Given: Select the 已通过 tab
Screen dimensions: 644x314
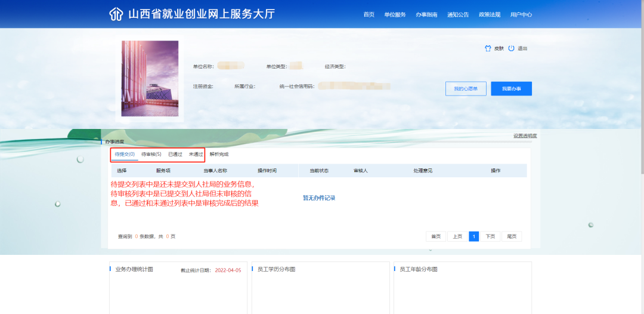Looking at the screenshot, I should click(175, 155).
